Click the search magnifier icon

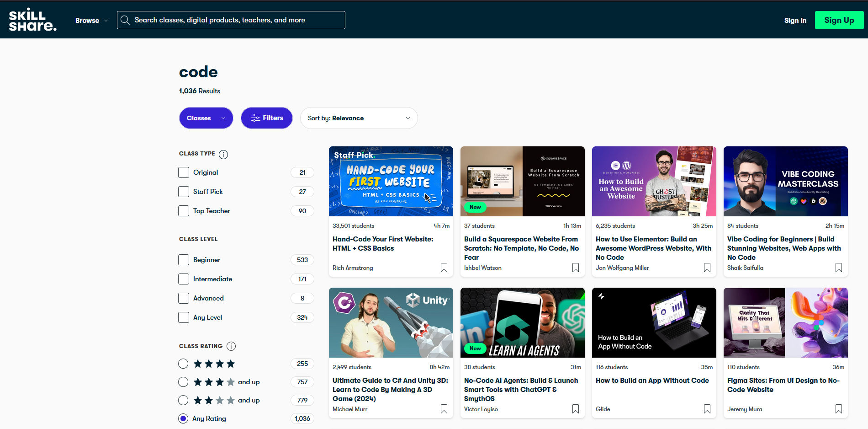[x=125, y=20]
